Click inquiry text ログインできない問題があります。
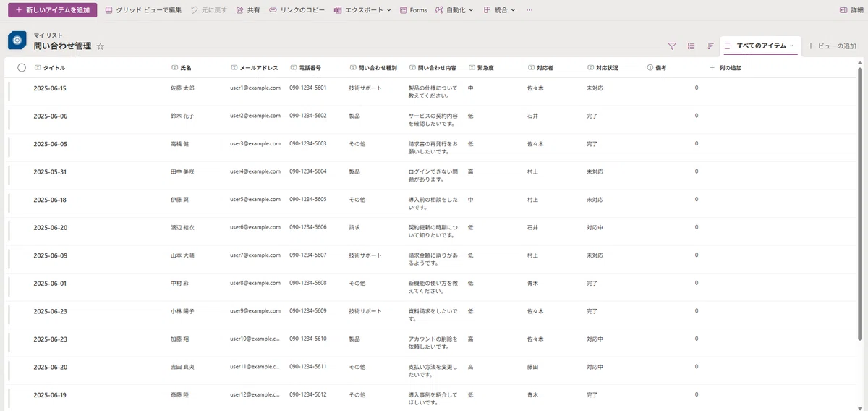The width and height of the screenshot is (868, 411). click(432, 175)
